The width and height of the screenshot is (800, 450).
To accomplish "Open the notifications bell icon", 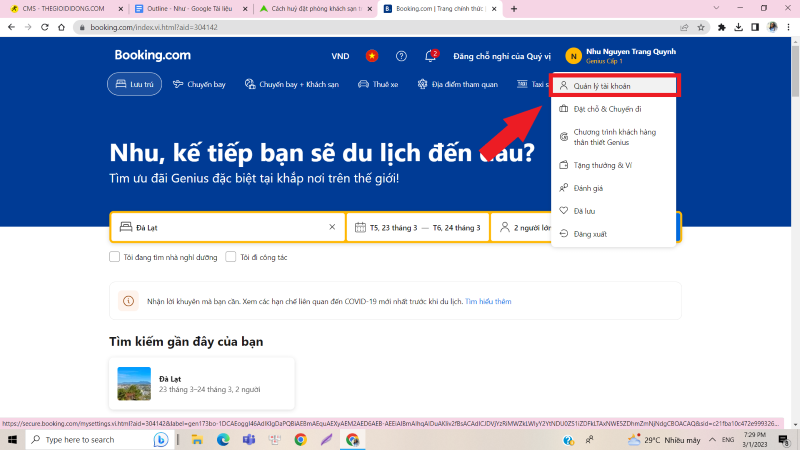I will point(430,56).
